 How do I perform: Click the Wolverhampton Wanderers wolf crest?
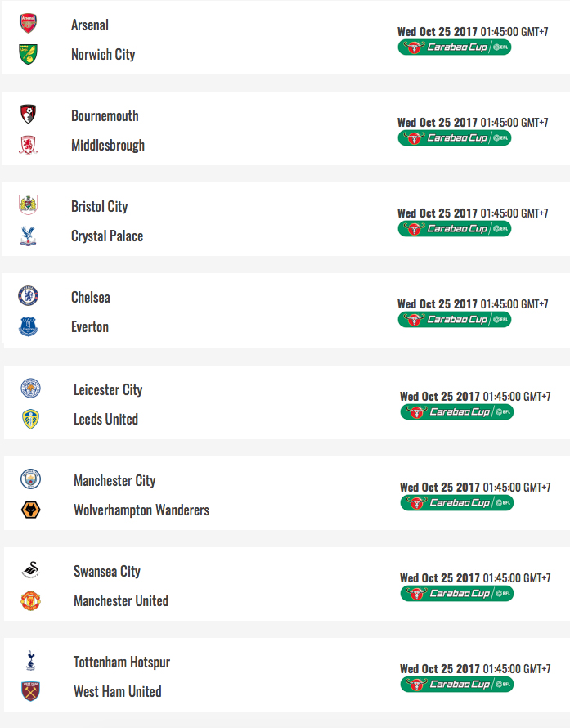(31, 510)
